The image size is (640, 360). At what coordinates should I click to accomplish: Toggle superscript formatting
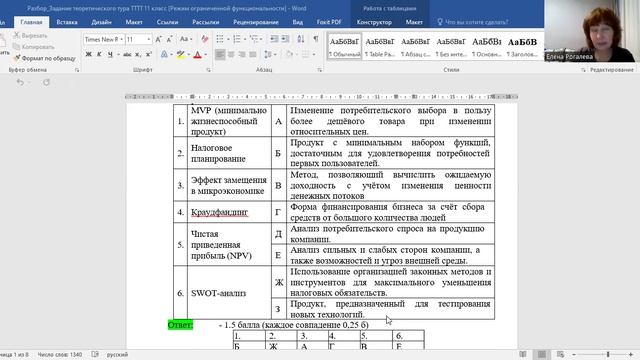pyautogui.click(x=149, y=54)
